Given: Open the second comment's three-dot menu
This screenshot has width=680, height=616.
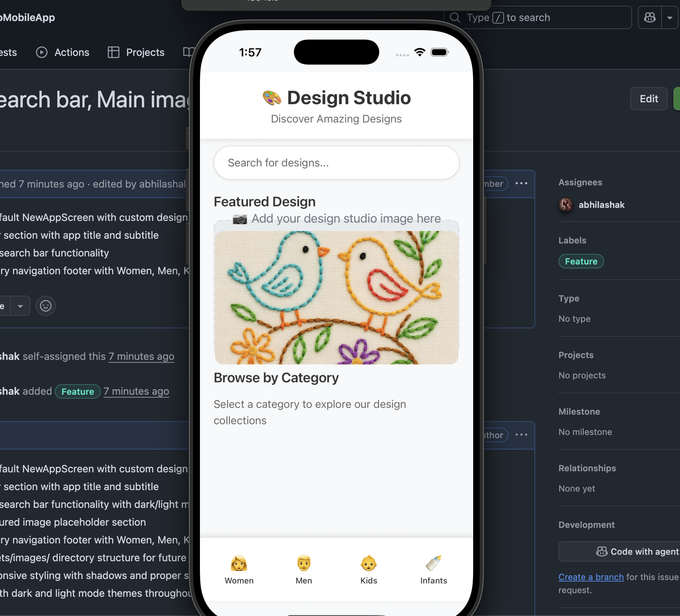Looking at the screenshot, I should pos(521,435).
